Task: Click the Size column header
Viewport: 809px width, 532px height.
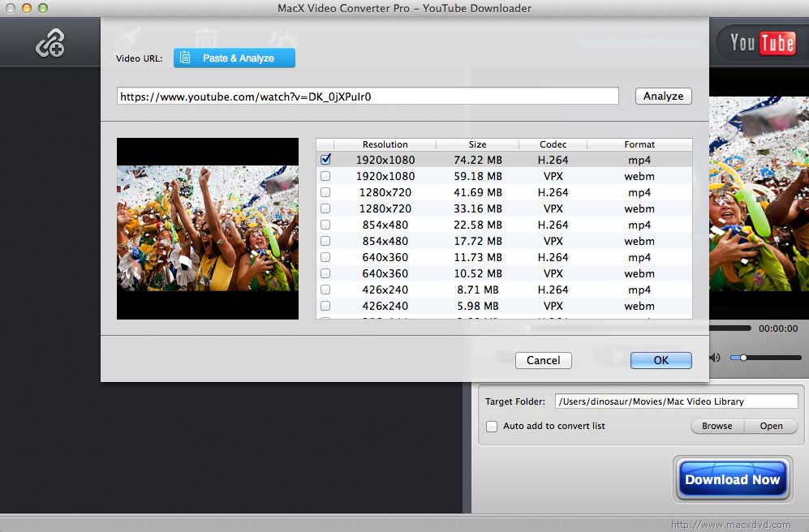Action: tap(477, 144)
